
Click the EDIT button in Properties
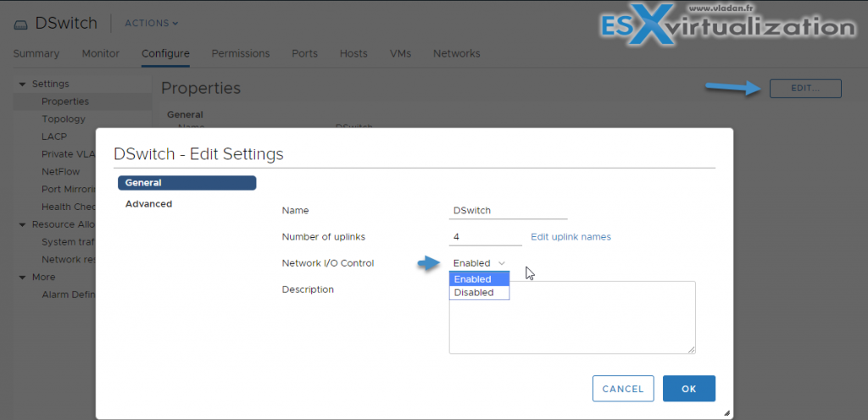tap(804, 88)
